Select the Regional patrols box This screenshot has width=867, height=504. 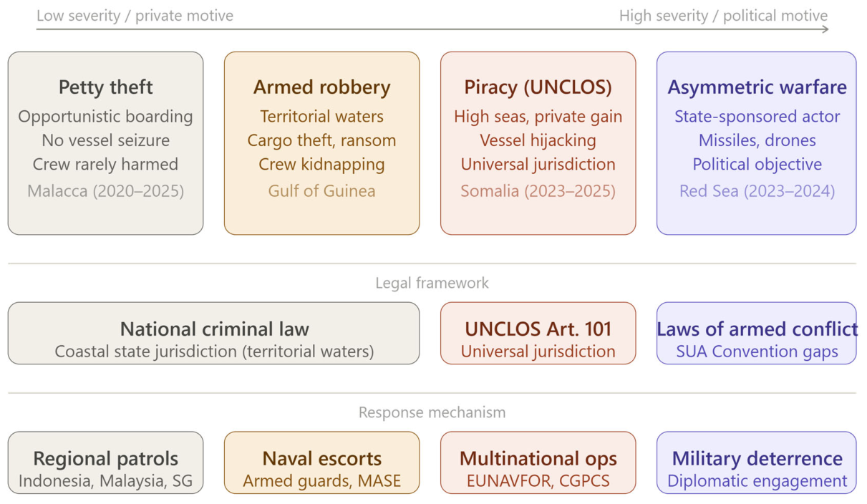105,462
